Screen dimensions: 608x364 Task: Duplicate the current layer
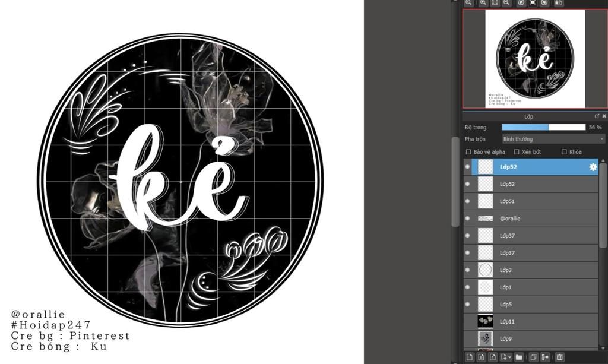coord(533,357)
